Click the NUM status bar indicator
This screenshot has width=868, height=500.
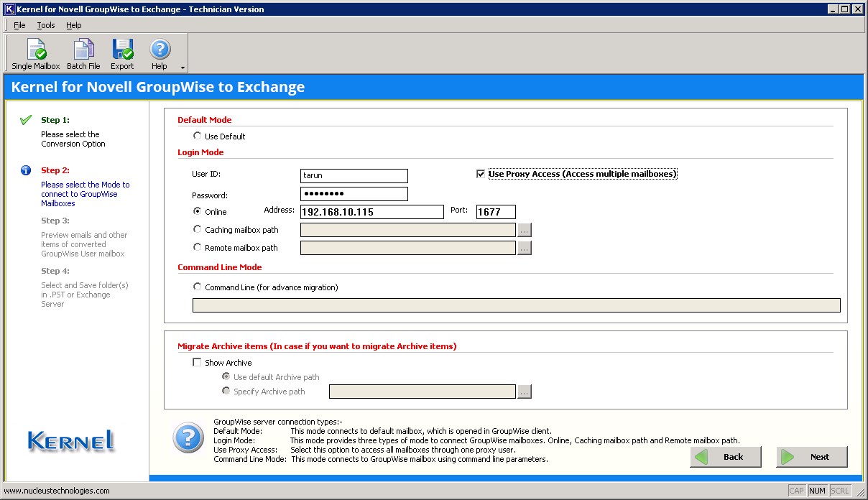817,491
